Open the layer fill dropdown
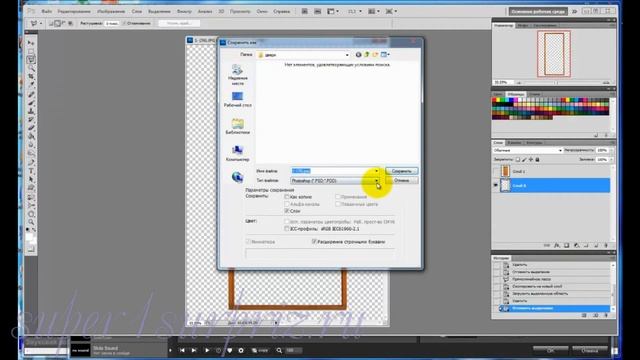Viewport: 640px width, 360px height. pos(611,160)
